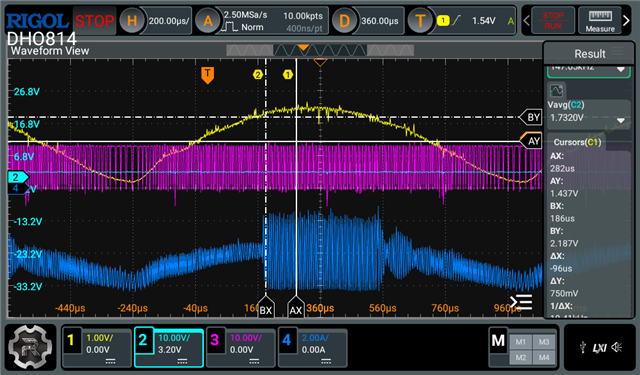Open the Delay D settings icon
The height and width of the screenshot is (375, 640).
click(344, 20)
